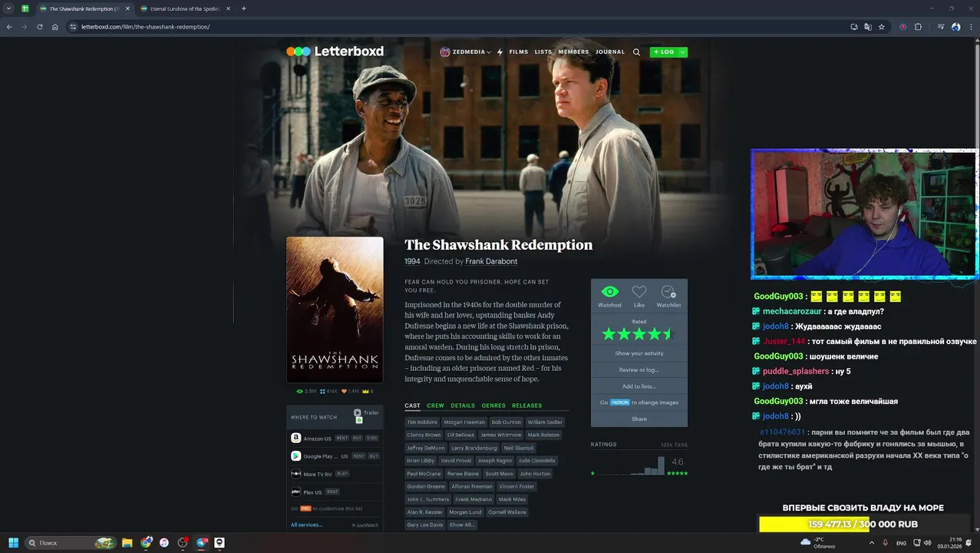Click the search magnifier in Letterboxd header
The width and height of the screenshot is (980, 553).
point(636,52)
